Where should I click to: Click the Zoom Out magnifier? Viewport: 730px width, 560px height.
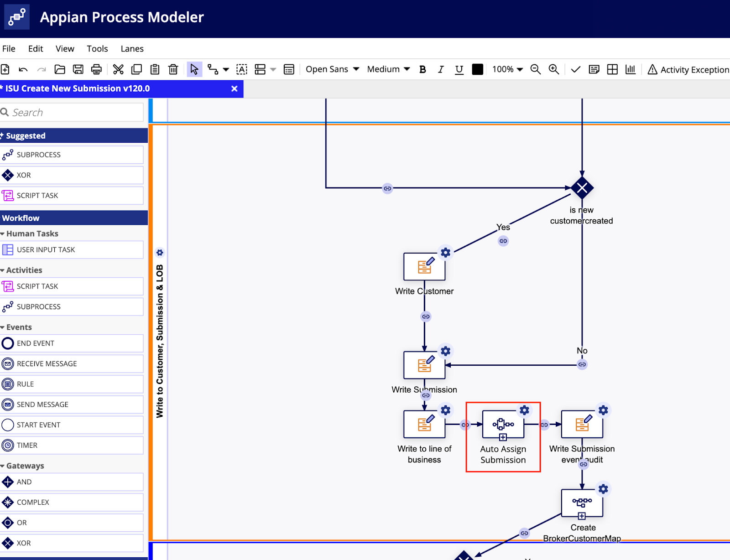point(536,69)
